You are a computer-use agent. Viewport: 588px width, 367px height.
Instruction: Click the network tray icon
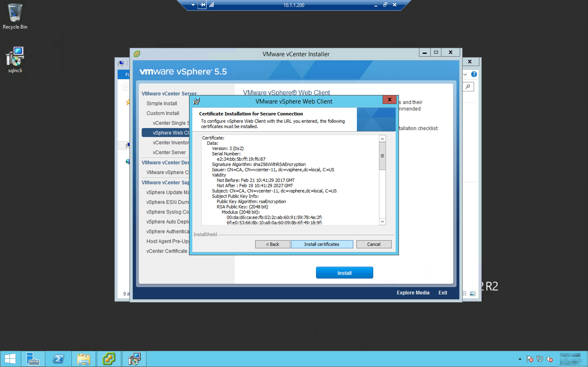click(540, 359)
